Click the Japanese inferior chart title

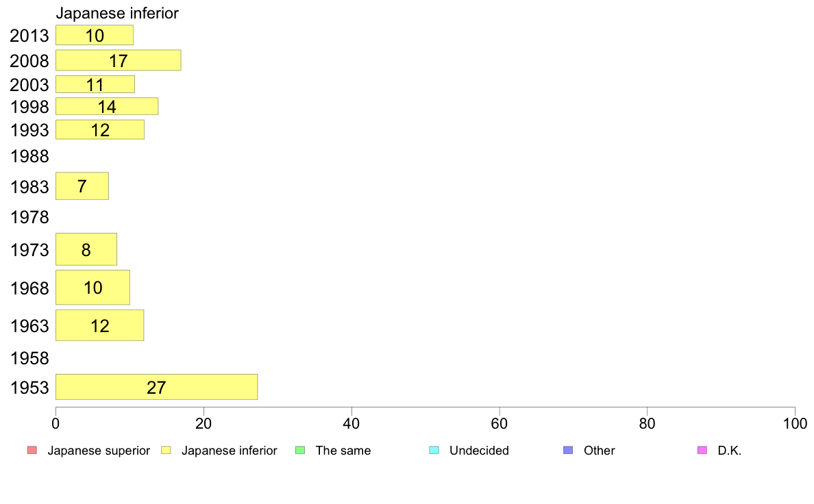point(117,13)
